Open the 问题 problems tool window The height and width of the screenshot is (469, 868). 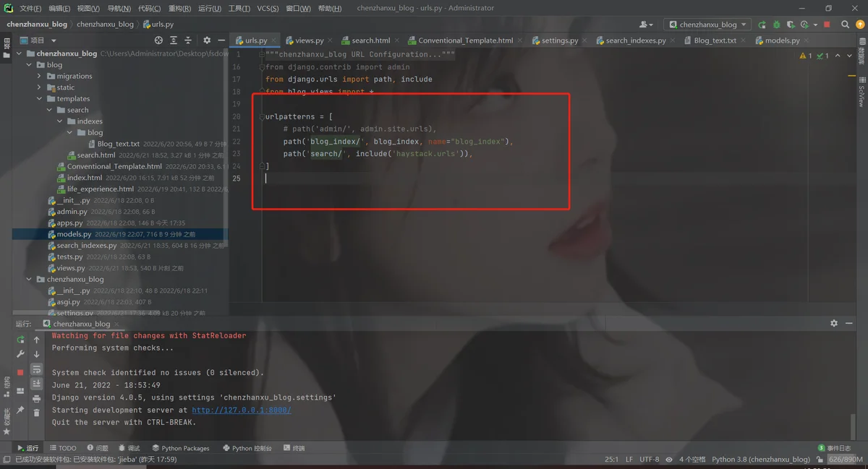click(97, 448)
